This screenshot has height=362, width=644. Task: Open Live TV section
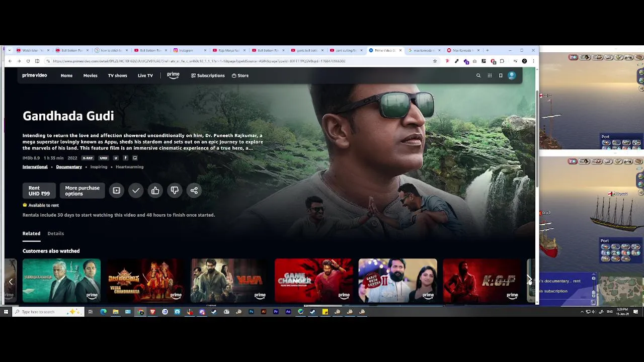point(145,75)
